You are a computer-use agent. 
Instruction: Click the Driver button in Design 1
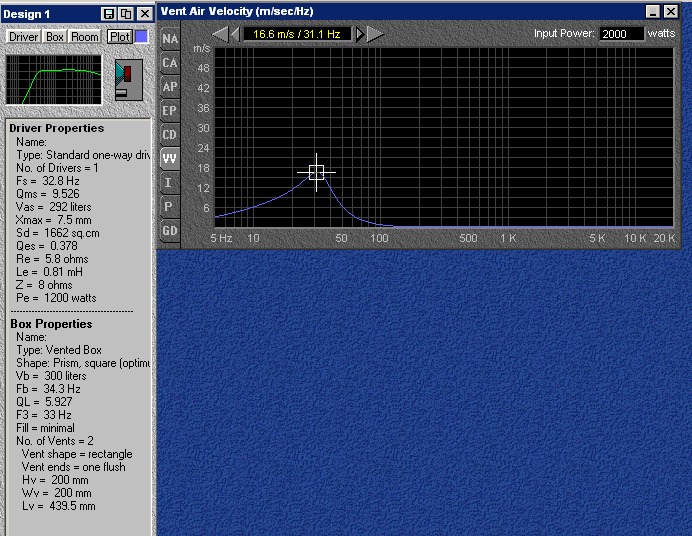pyautogui.click(x=24, y=37)
